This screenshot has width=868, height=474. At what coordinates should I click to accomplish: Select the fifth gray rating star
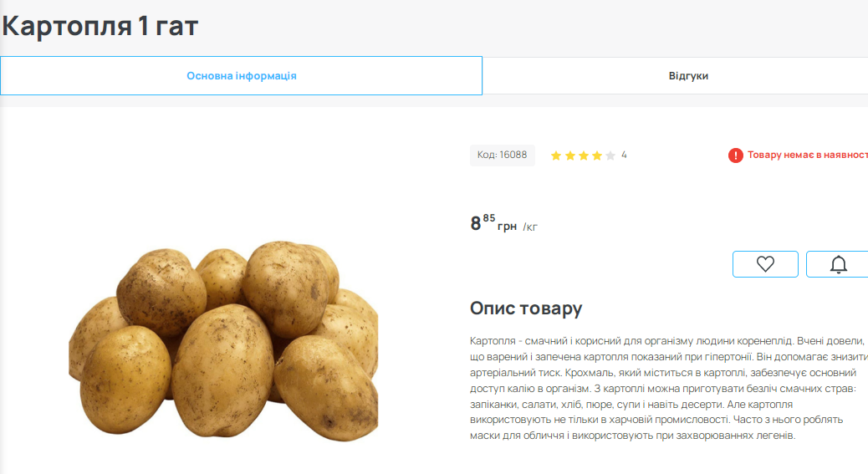pyautogui.click(x=610, y=155)
